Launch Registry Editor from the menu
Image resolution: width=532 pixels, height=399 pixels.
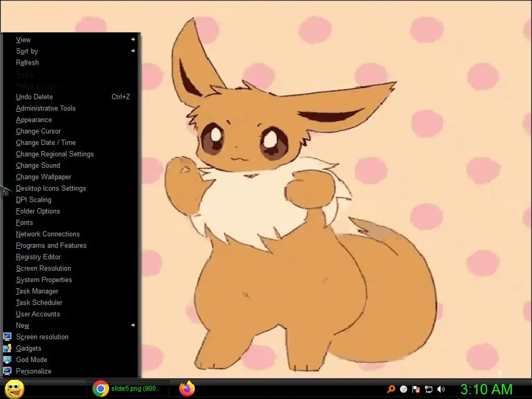coord(71,257)
